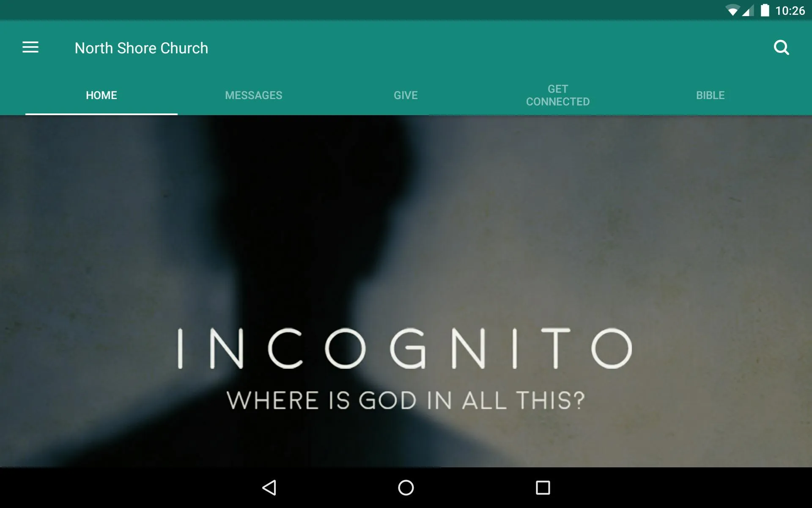Tap the INCOGNITO series banner
The image size is (812, 508).
click(x=406, y=287)
